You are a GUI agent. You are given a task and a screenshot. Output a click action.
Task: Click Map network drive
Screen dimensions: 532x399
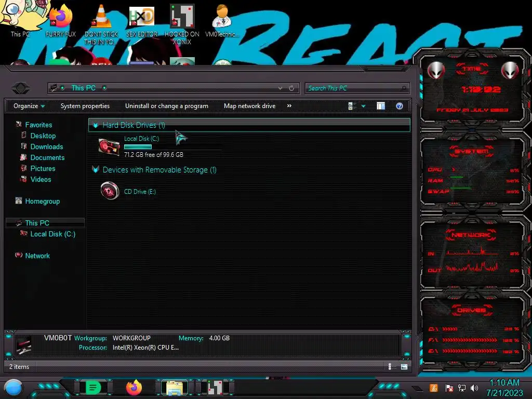250,106
